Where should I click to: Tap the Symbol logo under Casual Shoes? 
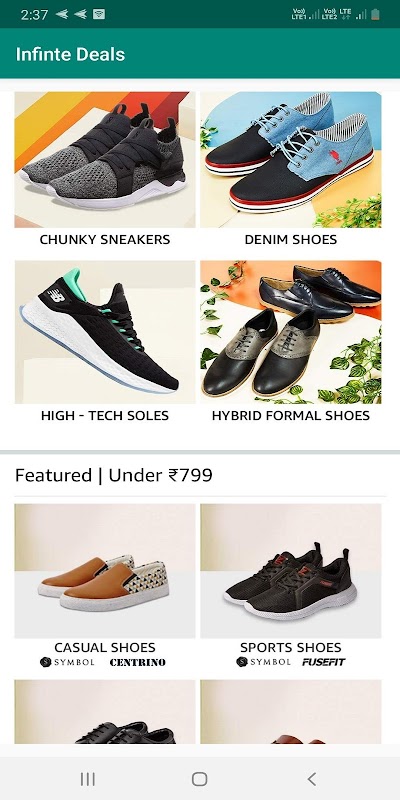67,662
